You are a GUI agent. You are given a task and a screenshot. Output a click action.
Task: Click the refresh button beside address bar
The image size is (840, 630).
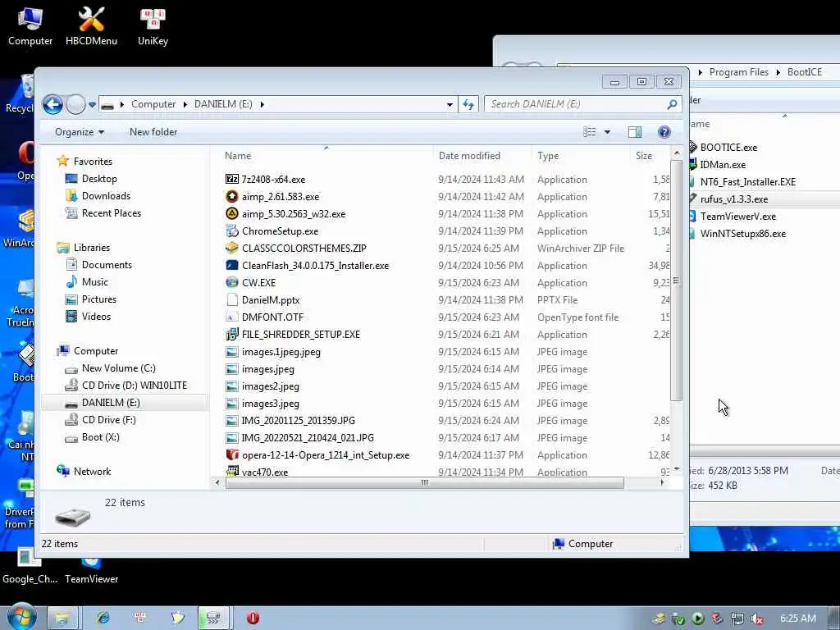(x=468, y=104)
